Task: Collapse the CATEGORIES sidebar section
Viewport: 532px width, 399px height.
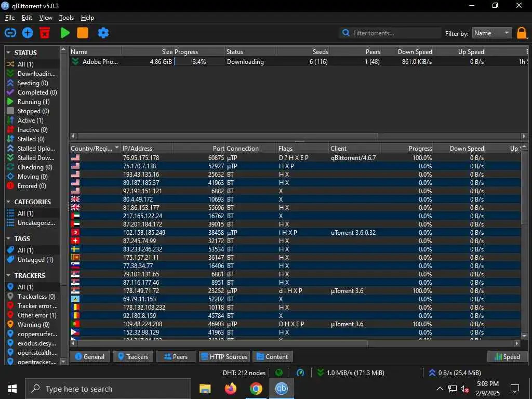Action: [8, 202]
